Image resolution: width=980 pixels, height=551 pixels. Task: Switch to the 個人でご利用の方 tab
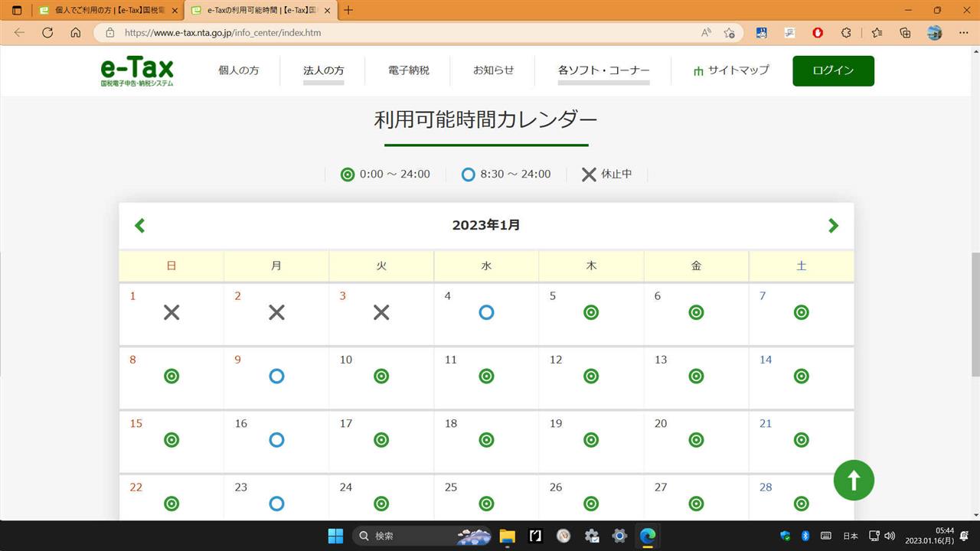(x=107, y=11)
